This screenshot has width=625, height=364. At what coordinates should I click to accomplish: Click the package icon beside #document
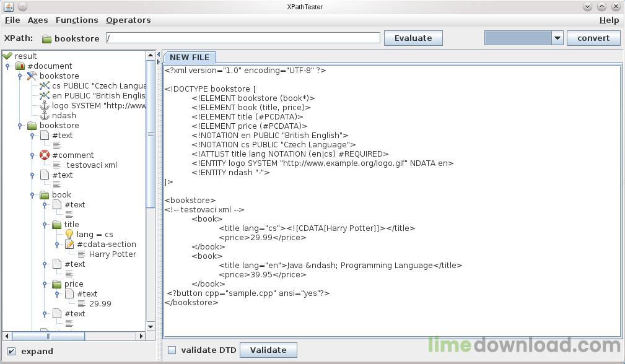[20, 66]
